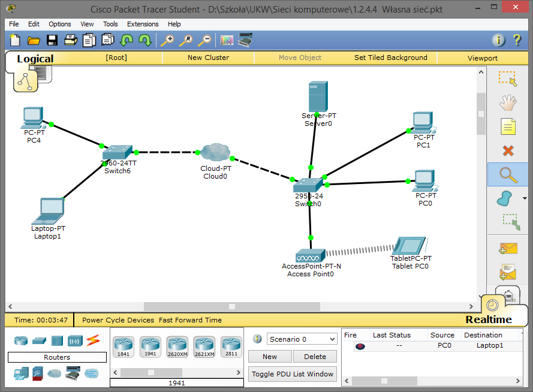Select the Draw Polygon shape tool
Image resolution: width=533 pixels, height=392 pixels.
click(504, 198)
